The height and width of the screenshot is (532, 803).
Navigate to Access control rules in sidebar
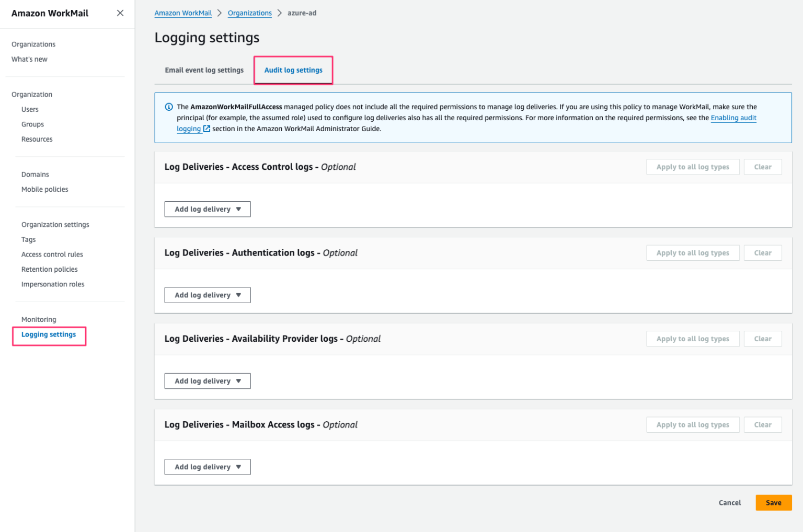pos(52,254)
